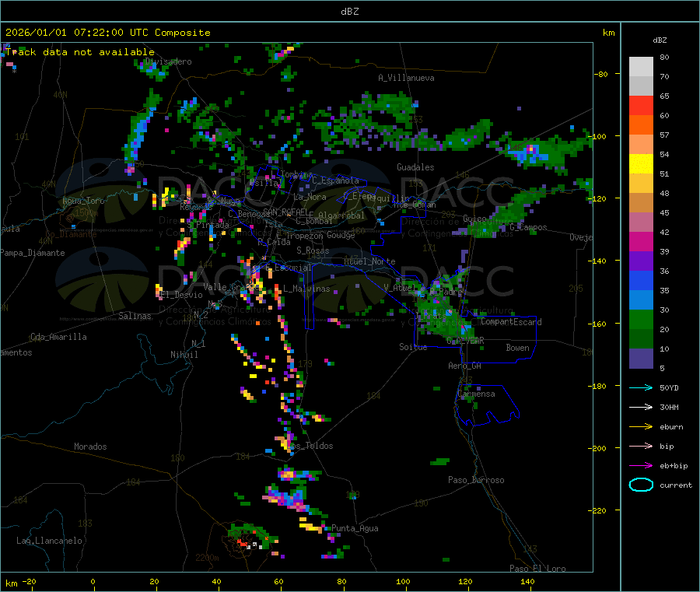This screenshot has height=592, width=700.
Task: Click the Pampa_Diamante label
Action: [33, 253]
